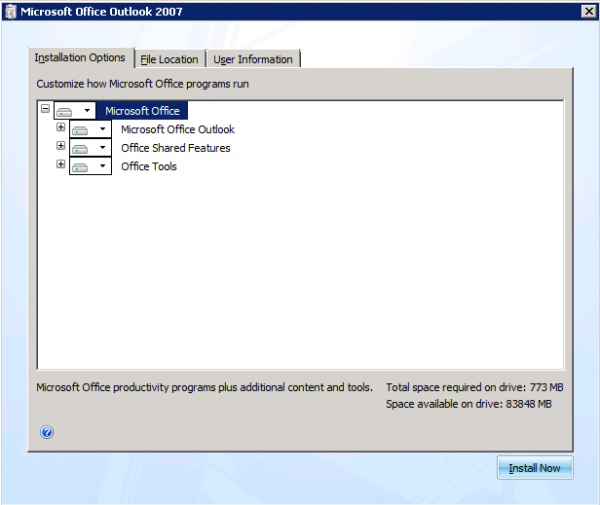Open install option dropdown for Microsoft Office
Screen dimensions: 600x505
point(75,111)
